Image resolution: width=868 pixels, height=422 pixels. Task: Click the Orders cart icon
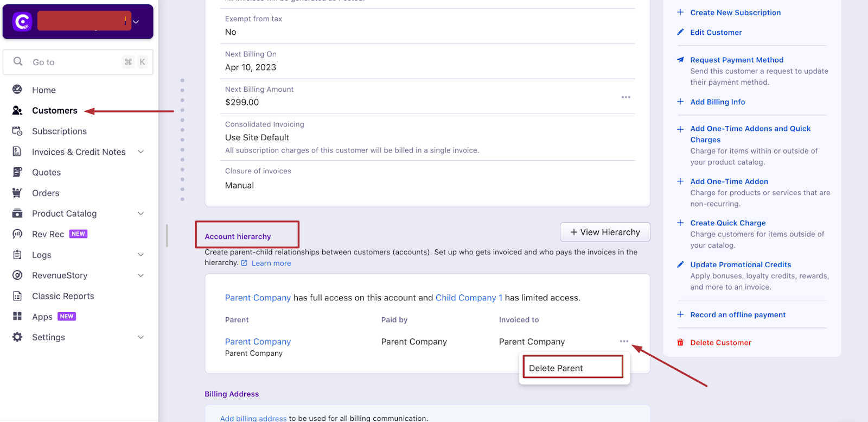click(17, 193)
